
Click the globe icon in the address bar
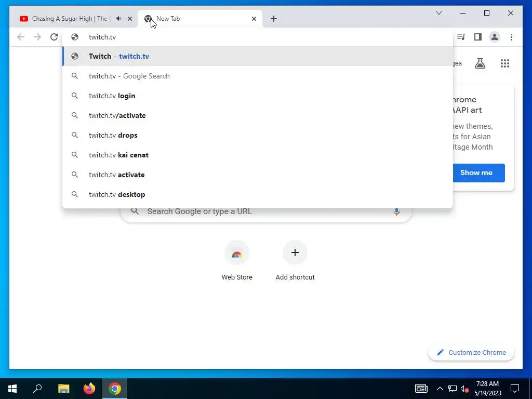tap(75, 37)
